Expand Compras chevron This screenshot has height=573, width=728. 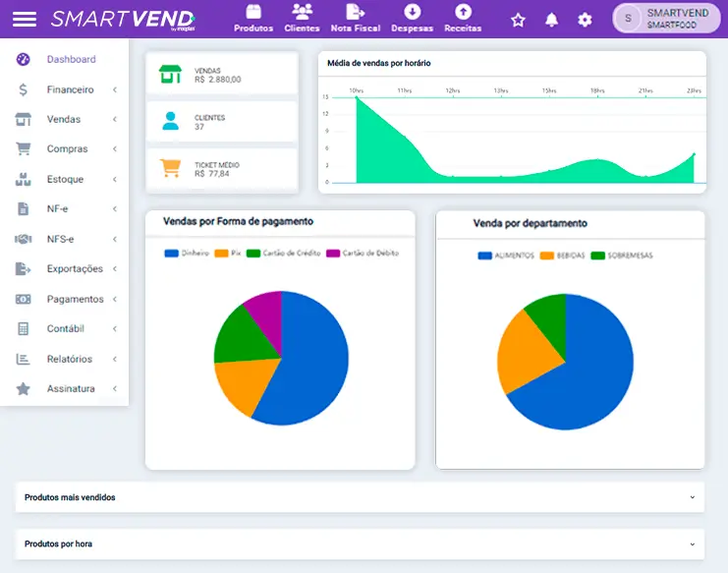click(115, 149)
